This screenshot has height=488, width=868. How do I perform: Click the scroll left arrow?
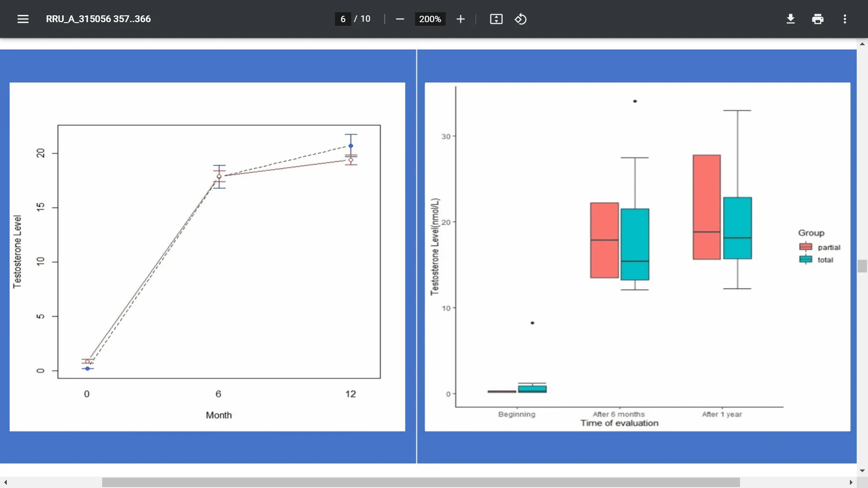point(5,482)
